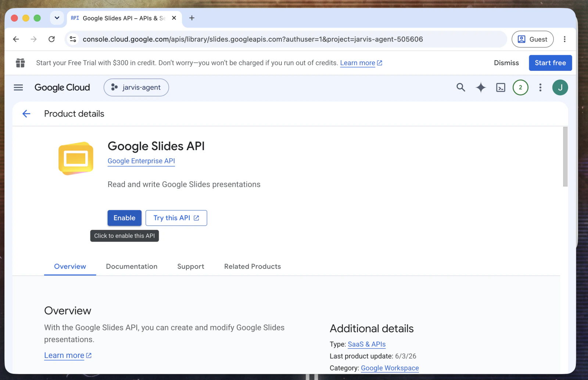
Task: Click the Additional details heading
Action: 372,329
